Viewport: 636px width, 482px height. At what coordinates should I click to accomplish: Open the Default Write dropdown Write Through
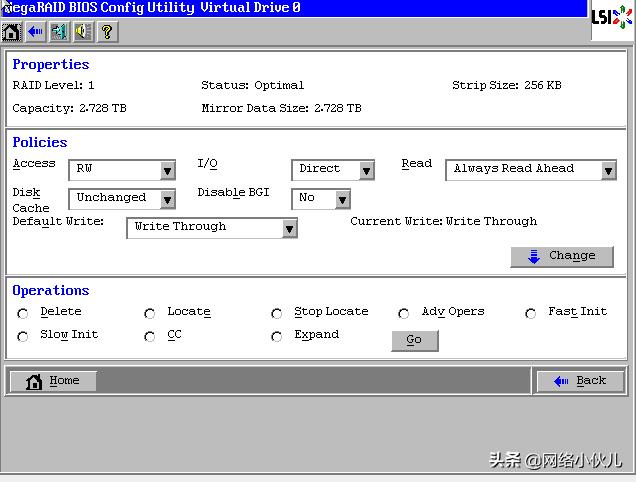[212, 228]
